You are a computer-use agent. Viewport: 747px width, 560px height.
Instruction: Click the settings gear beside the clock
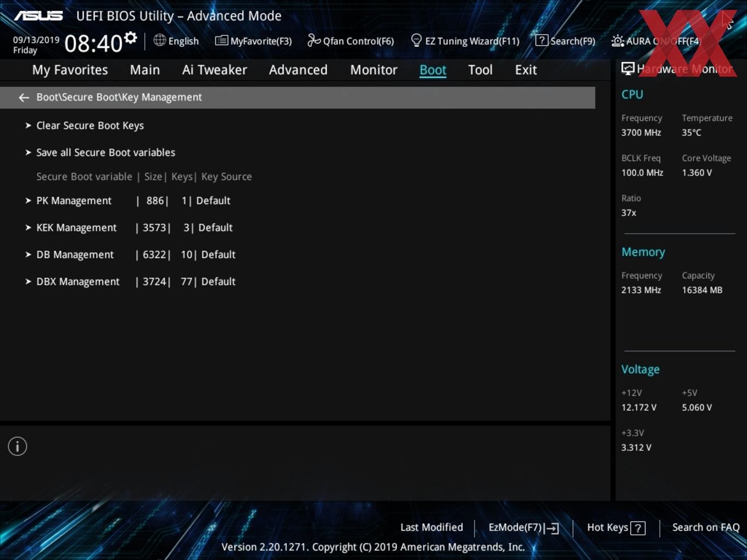tap(130, 38)
